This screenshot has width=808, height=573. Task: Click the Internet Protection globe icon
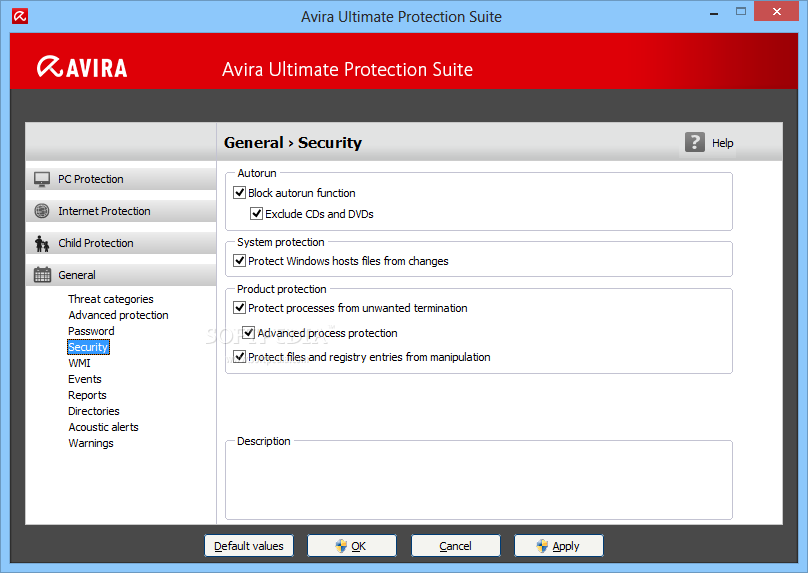coord(42,211)
